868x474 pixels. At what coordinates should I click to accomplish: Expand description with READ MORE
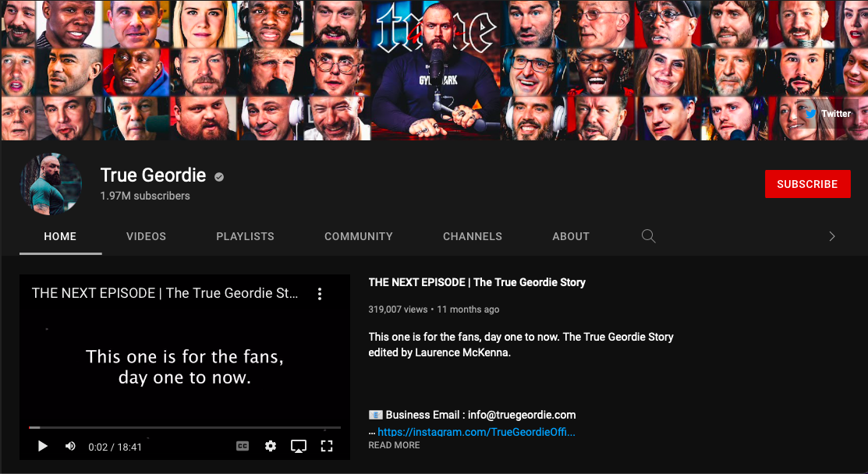click(394, 445)
